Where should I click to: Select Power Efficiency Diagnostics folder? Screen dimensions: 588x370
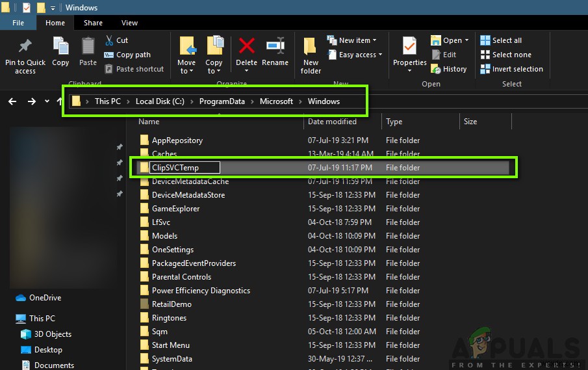[201, 291]
